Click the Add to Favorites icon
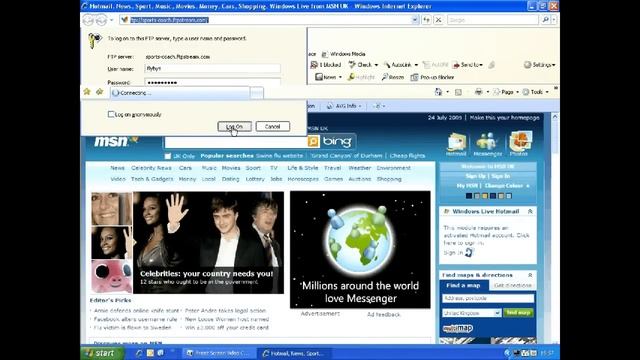The width and height of the screenshot is (640, 360). [99, 92]
